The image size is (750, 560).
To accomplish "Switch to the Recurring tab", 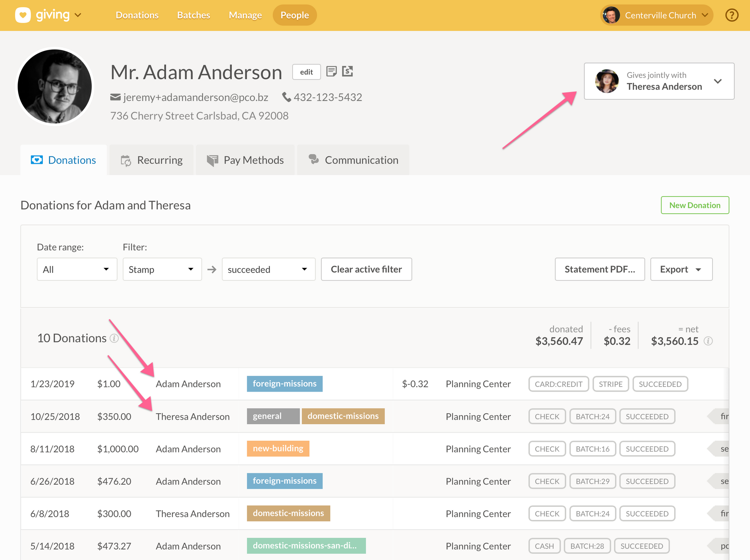I will pyautogui.click(x=151, y=160).
